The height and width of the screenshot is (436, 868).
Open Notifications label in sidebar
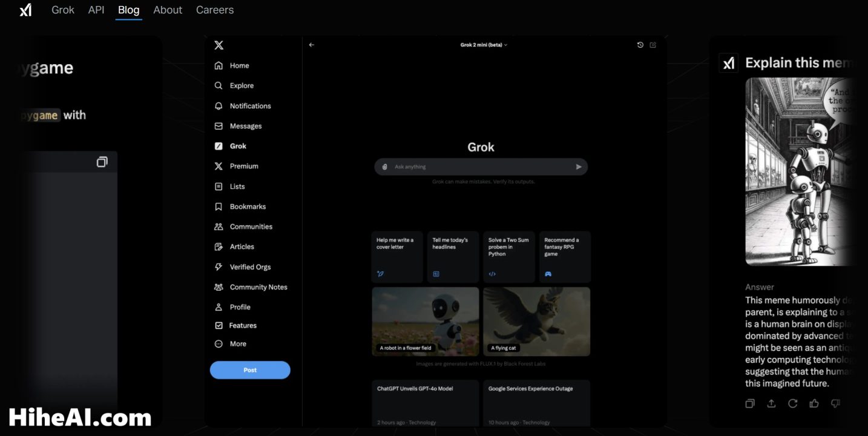click(250, 106)
